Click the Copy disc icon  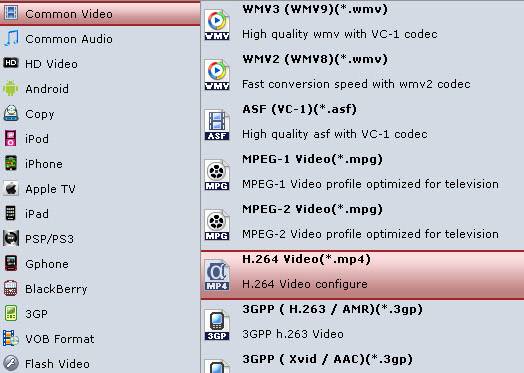click(x=11, y=113)
